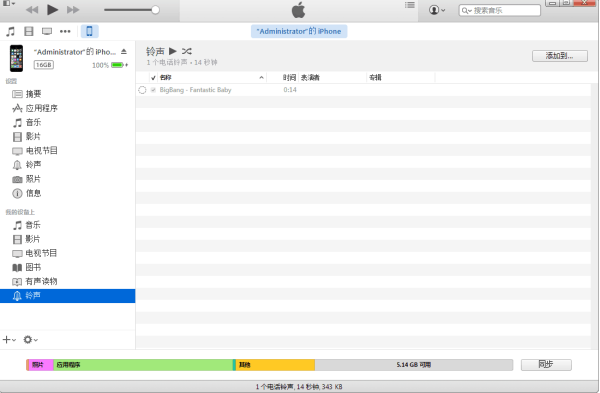Switch to the Music library icon

[10, 31]
